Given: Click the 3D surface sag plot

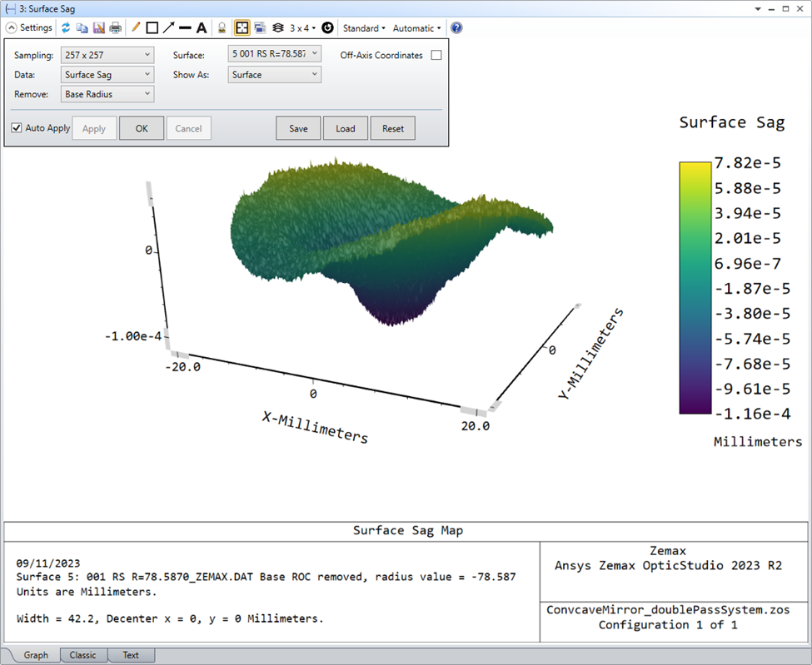Looking at the screenshot, I should [x=391, y=241].
